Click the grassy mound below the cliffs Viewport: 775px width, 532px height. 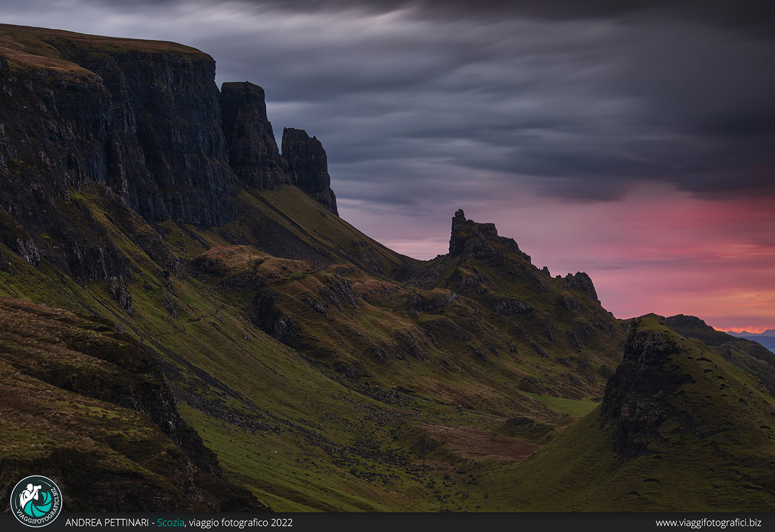pos(238,259)
